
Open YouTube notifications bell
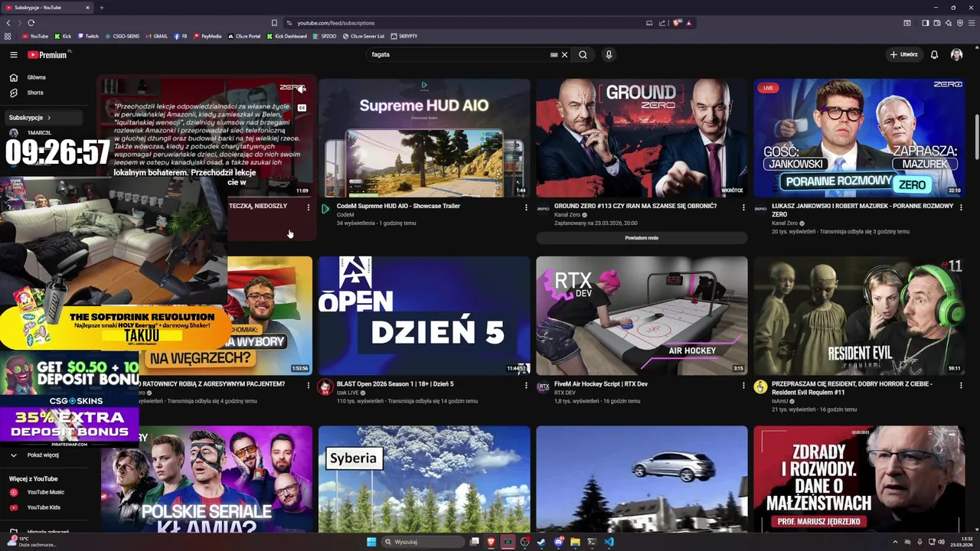pos(934,54)
